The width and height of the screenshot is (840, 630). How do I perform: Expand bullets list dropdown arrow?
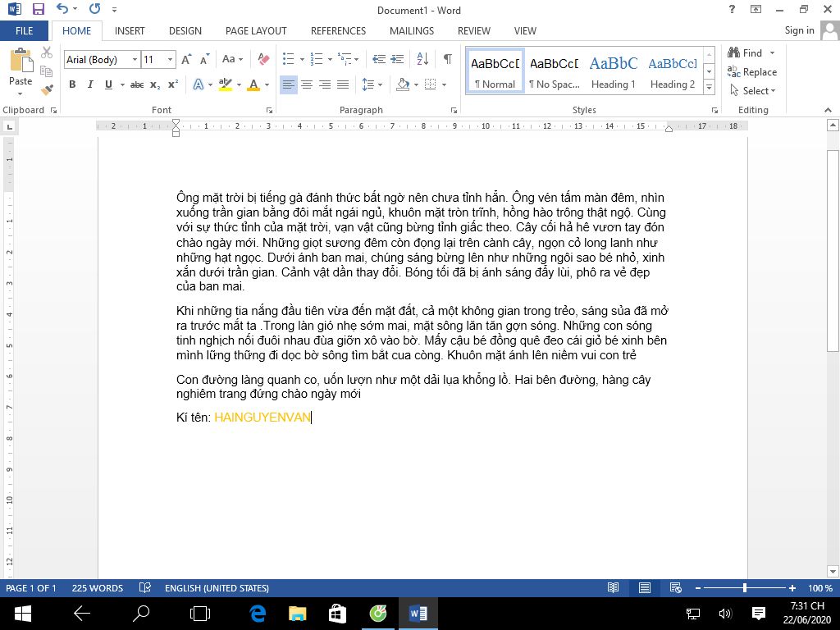[x=302, y=59]
